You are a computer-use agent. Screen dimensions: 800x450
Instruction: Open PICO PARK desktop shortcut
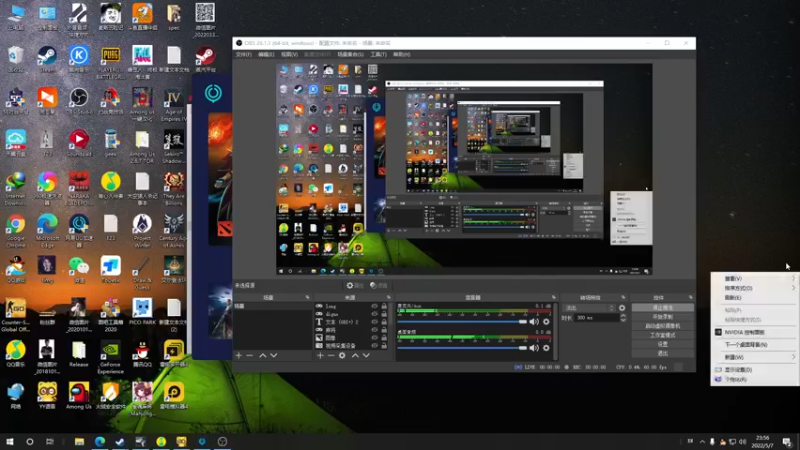tap(142, 312)
